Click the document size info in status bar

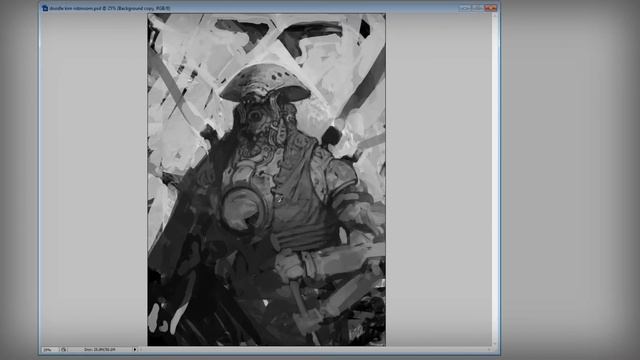[100, 350]
